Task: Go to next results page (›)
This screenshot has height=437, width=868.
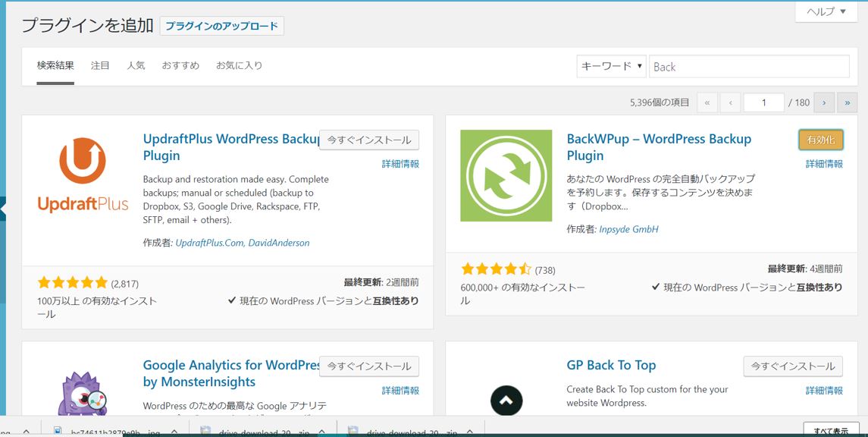Action: [824, 102]
